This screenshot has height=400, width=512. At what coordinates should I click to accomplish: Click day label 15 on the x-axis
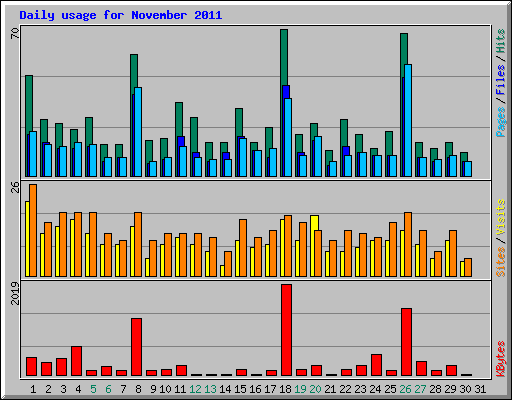240,389
